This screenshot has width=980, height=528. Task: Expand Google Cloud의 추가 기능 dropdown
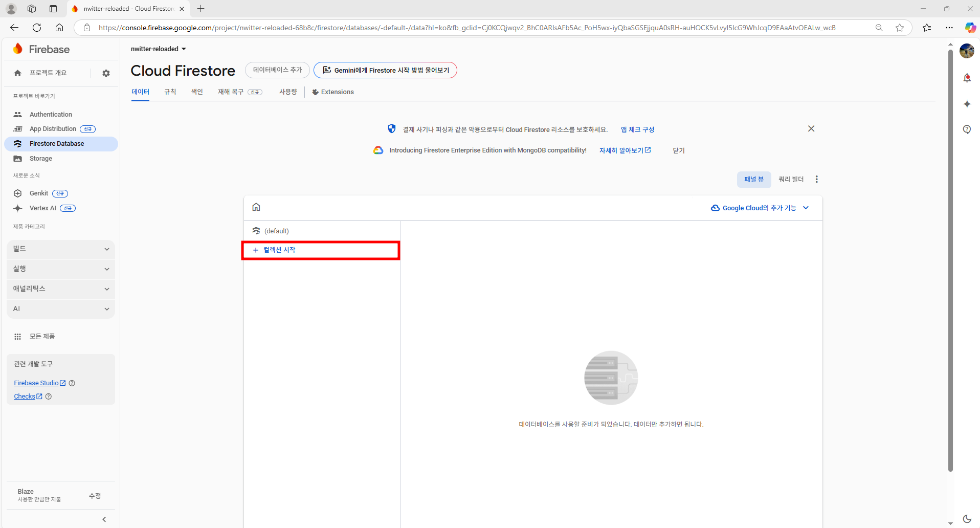(760, 208)
